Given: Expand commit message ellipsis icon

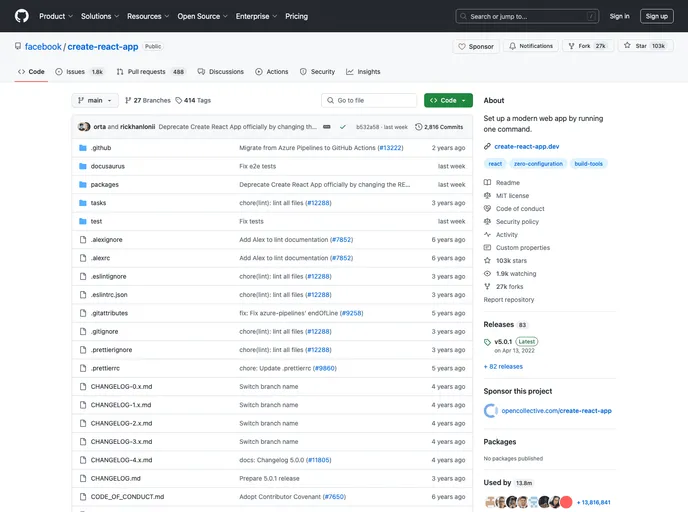Looking at the screenshot, I should pyautogui.click(x=327, y=127).
